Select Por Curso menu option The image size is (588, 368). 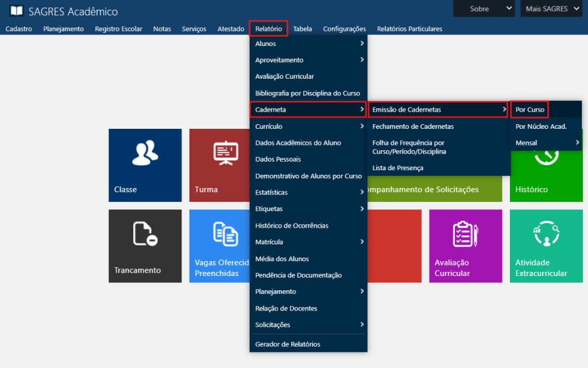[529, 110]
